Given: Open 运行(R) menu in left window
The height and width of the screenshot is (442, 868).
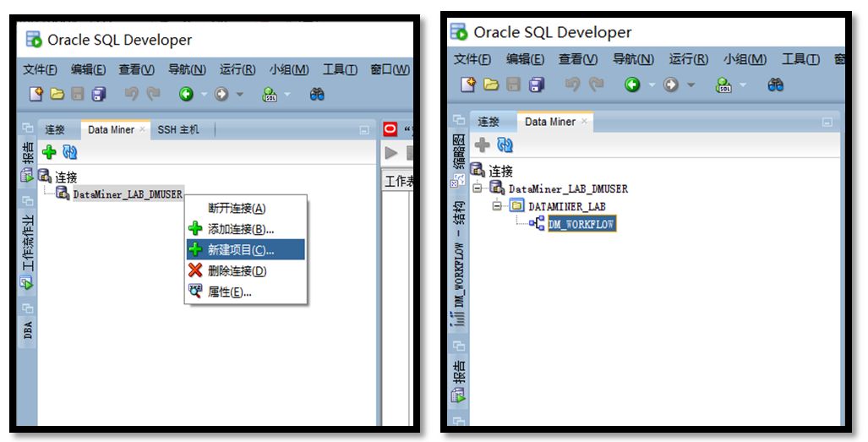Looking at the screenshot, I should [x=237, y=69].
